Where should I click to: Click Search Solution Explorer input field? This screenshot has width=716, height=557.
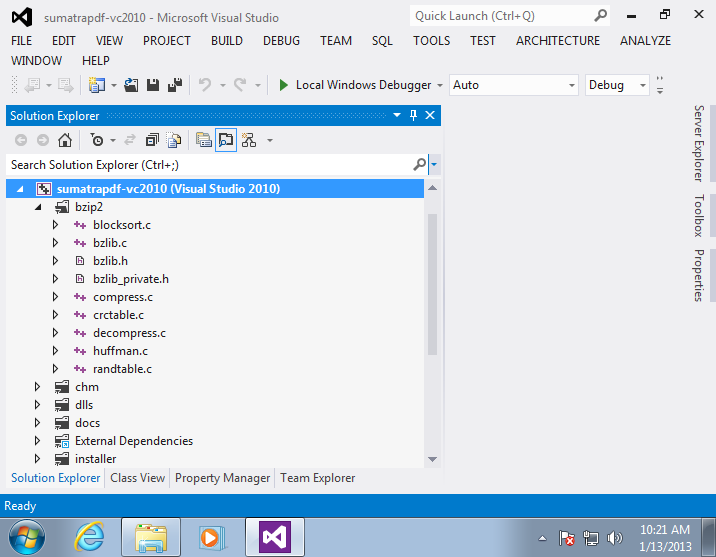click(209, 164)
